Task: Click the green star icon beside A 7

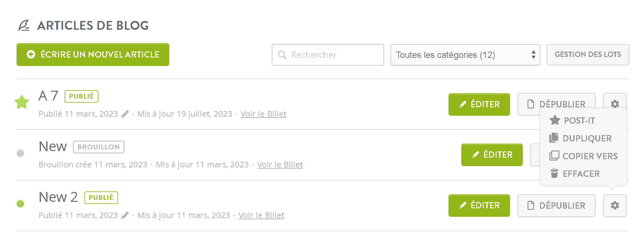Action: tap(22, 102)
